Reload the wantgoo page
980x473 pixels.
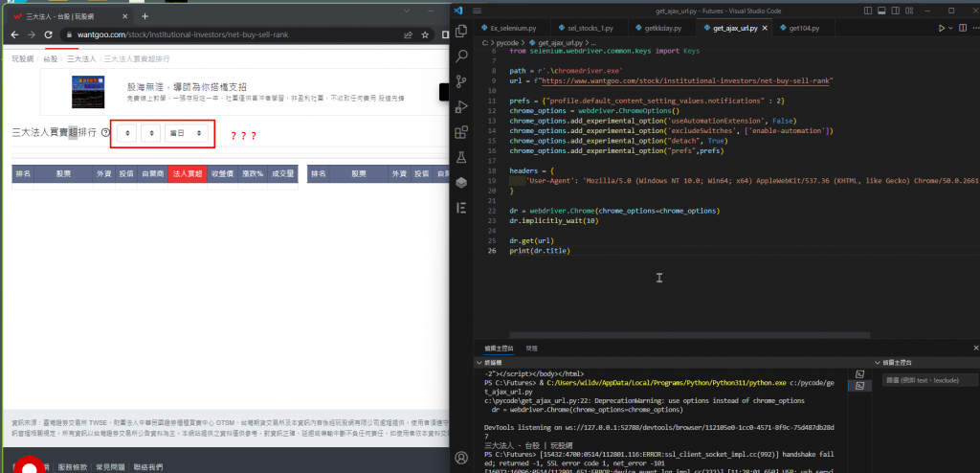click(48, 35)
